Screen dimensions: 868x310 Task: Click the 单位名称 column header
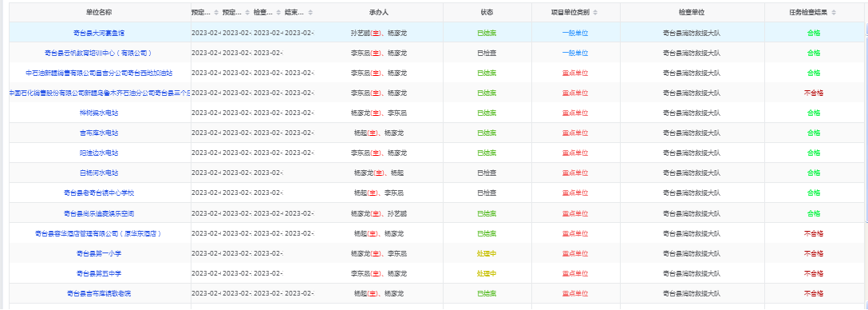pos(99,12)
